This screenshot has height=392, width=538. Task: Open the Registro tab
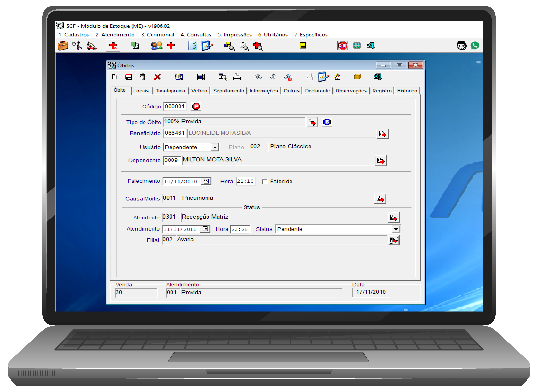click(382, 91)
